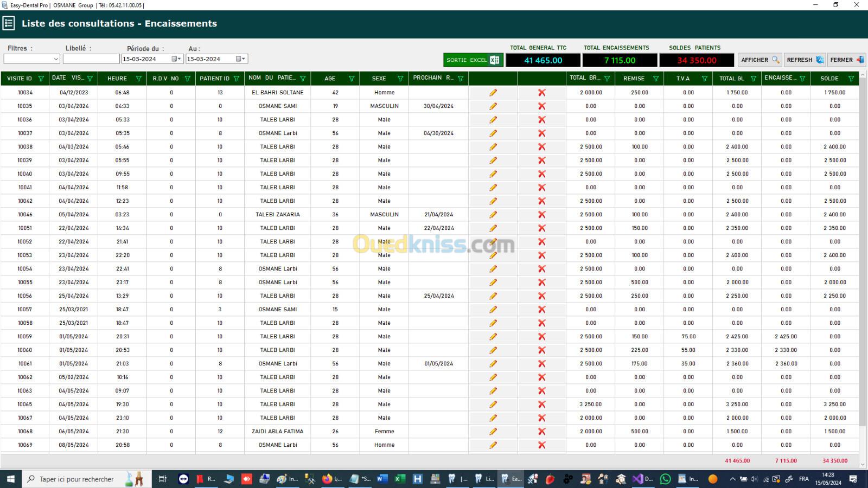Open the list icon beside the page title
This screenshot has width=868, height=488.
pyautogui.click(x=9, y=23)
